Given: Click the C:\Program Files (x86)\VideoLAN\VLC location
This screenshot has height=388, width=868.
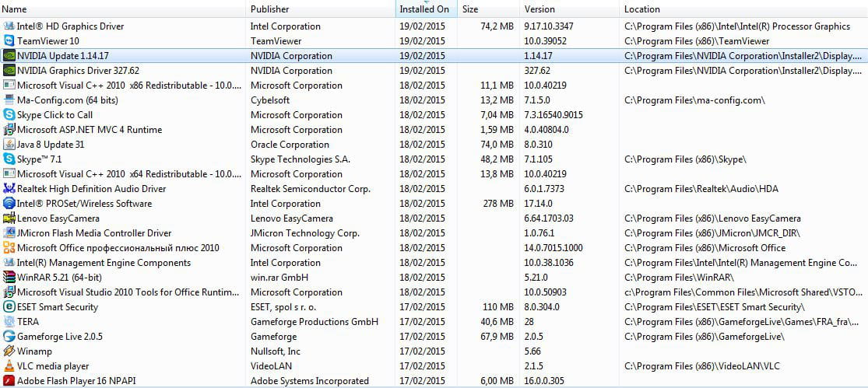Looking at the screenshot, I should pyautogui.click(x=702, y=366).
